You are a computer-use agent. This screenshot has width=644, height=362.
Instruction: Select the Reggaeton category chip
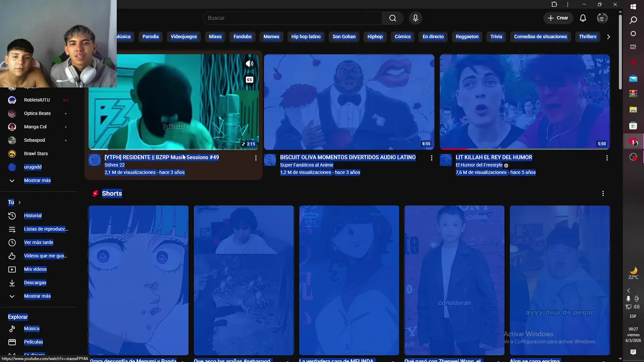click(x=467, y=37)
